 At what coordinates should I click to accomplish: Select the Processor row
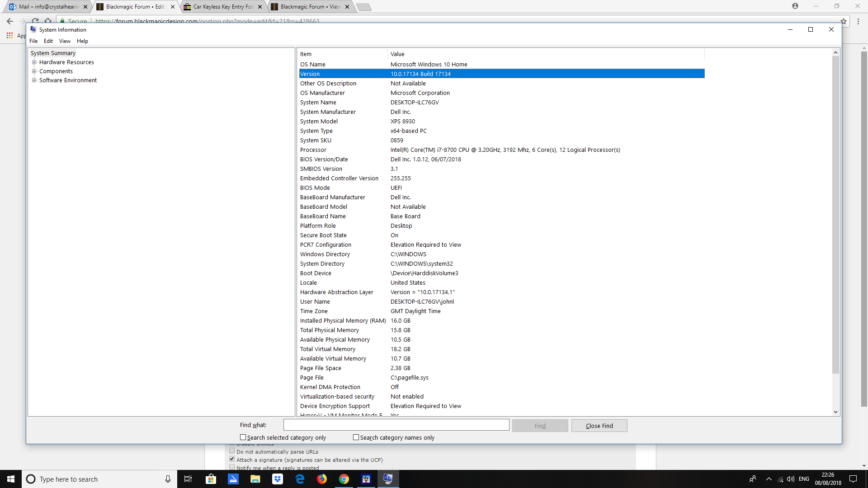(502, 150)
